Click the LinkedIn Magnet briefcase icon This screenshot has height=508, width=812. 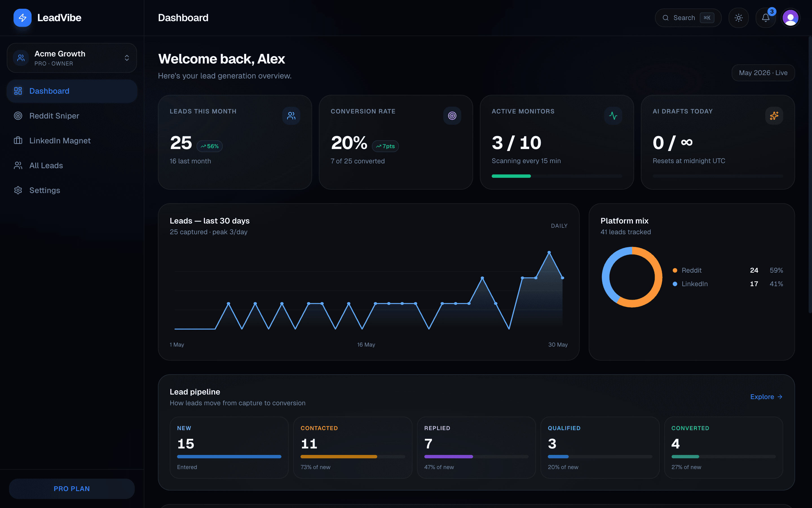pyautogui.click(x=18, y=141)
